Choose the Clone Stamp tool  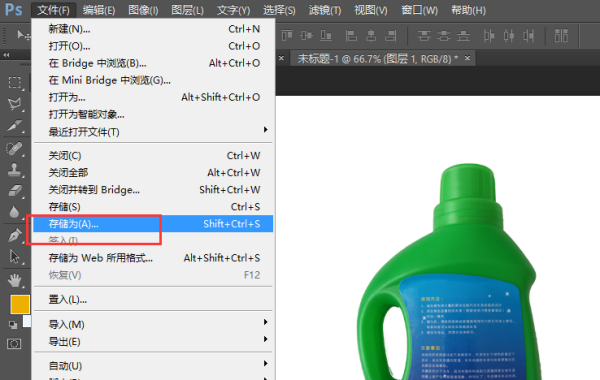point(15,170)
